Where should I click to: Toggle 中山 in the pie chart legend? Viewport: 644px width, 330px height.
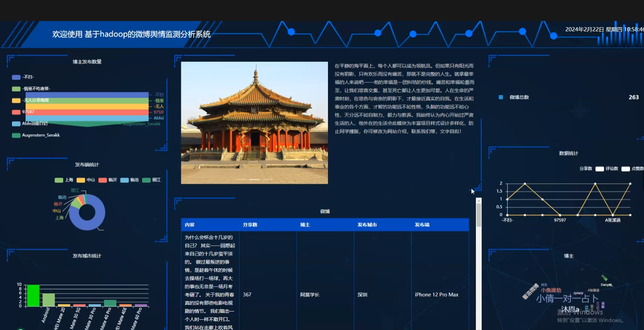(x=86, y=180)
